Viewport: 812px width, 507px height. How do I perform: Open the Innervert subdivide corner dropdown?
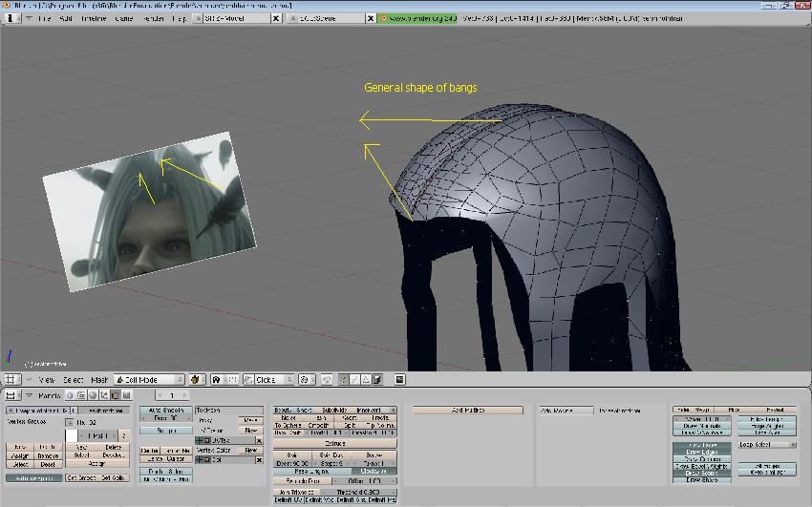[376, 411]
